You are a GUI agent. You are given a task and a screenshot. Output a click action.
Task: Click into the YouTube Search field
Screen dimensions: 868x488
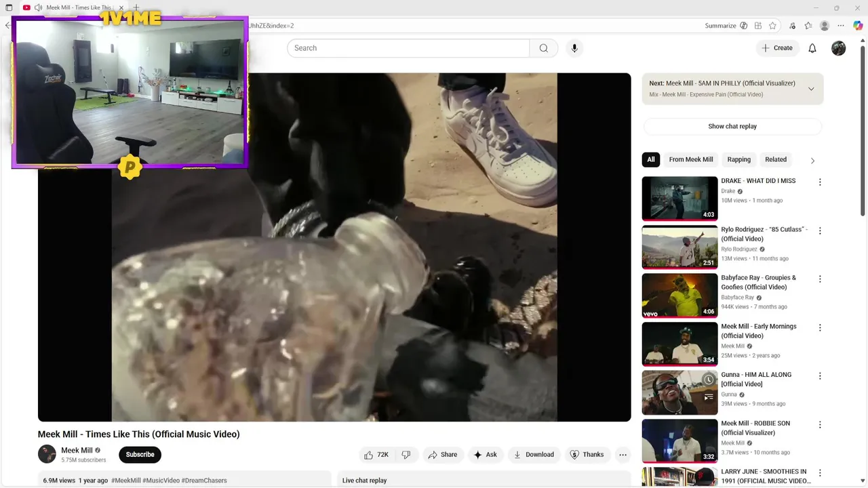pos(408,48)
